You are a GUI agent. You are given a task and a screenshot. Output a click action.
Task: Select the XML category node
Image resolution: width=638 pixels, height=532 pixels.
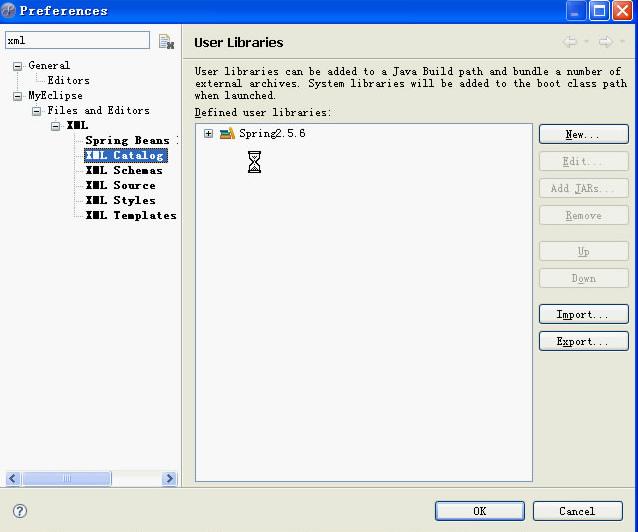pyautogui.click(x=77, y=125)
